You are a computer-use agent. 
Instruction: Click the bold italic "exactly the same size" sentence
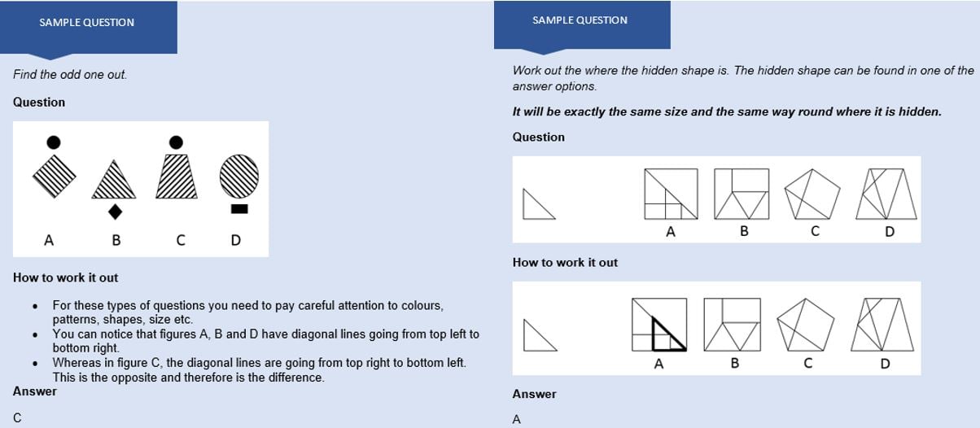(x=726, y=111)
